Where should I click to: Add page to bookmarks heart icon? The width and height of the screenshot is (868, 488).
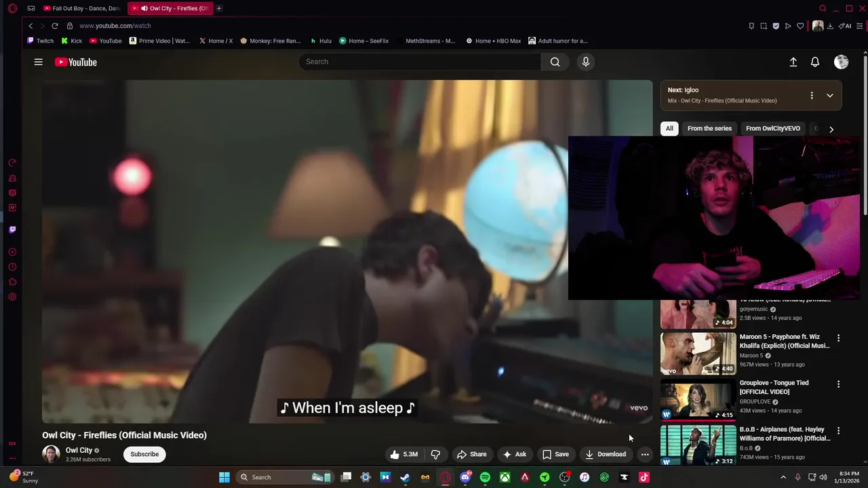(800, 26)
